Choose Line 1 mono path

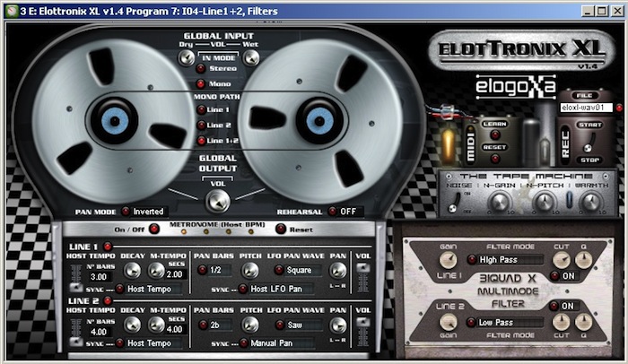(x=201, y=109)
